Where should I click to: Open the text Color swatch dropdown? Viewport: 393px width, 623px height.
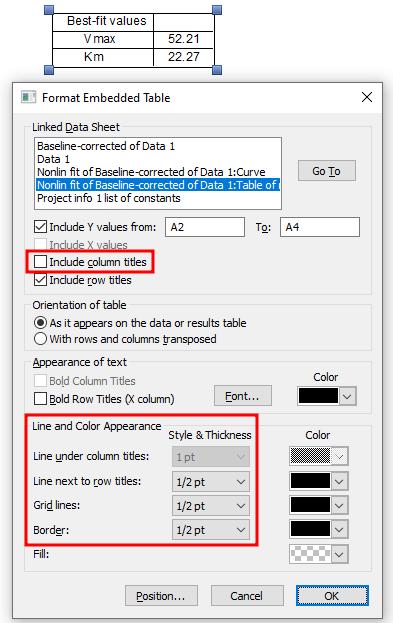click(327, 396)
